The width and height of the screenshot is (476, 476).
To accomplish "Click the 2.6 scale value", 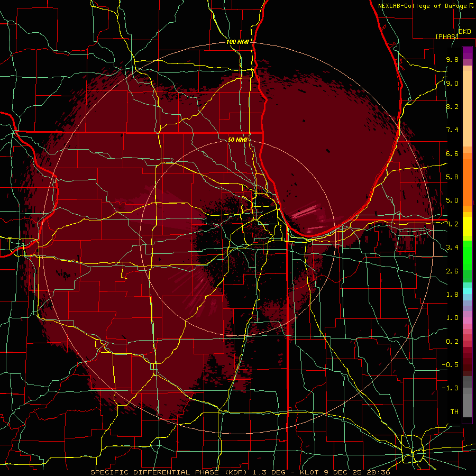I will coord(452,271).
